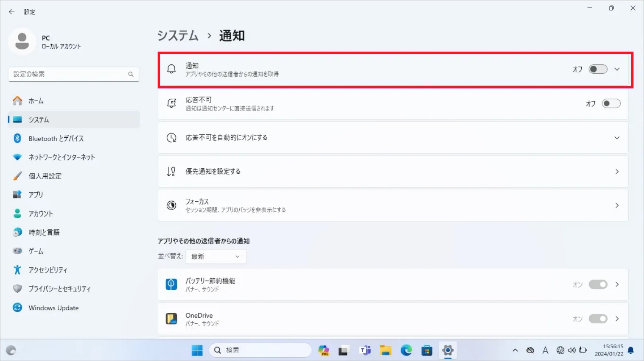Expand 応答不可を自動的にオンにする options
The image size is (644, 361).
[617, 137]
